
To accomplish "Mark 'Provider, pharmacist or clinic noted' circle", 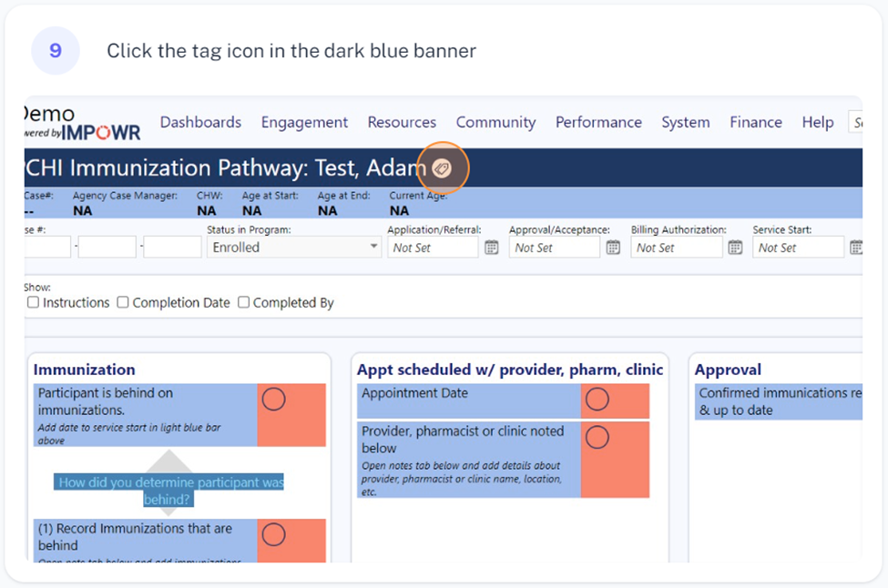I will pos(597,437).
